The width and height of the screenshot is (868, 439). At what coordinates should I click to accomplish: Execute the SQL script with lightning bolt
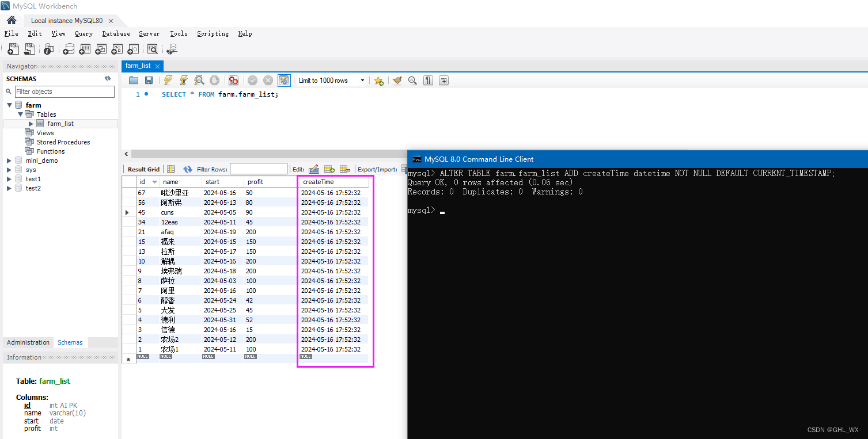168,81
